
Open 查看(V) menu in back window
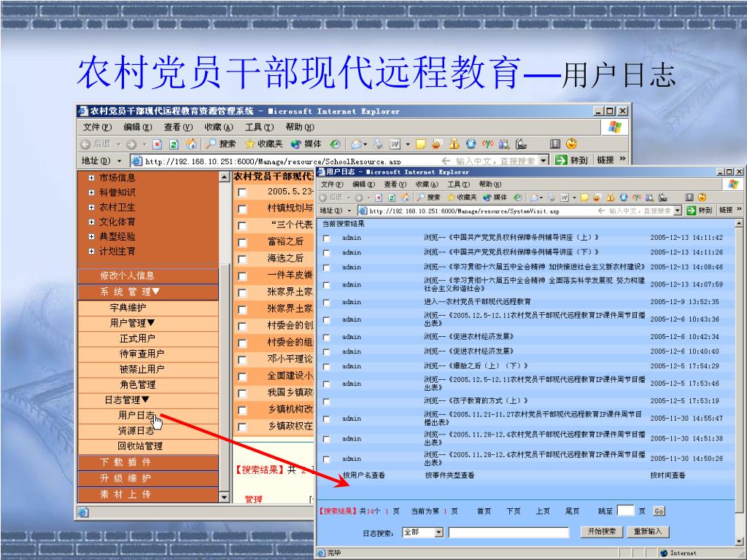pos(178,127)
